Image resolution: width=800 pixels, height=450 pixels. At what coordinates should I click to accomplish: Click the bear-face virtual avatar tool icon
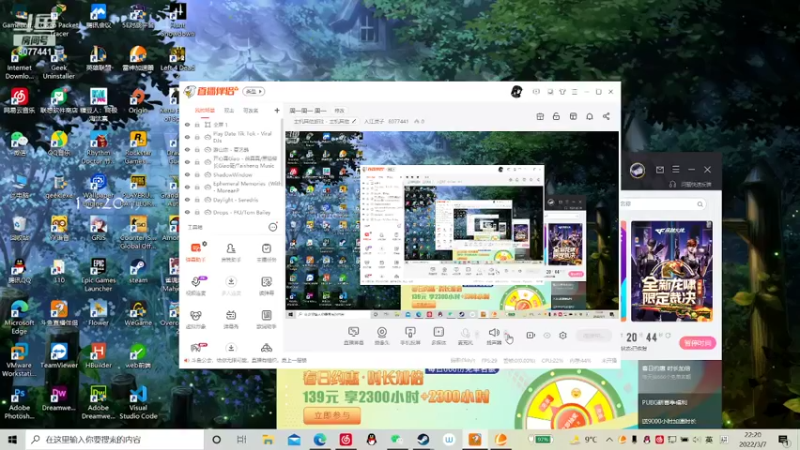click(x=196, y=315)
